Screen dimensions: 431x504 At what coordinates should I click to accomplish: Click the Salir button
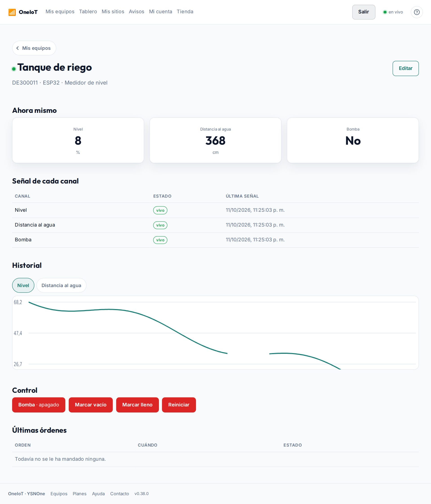364,12
